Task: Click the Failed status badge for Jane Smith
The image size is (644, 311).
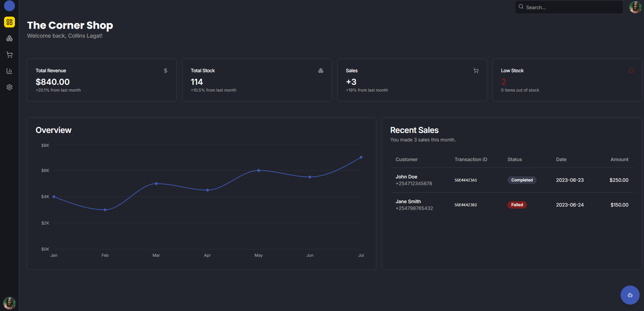Action: (517, 205)
